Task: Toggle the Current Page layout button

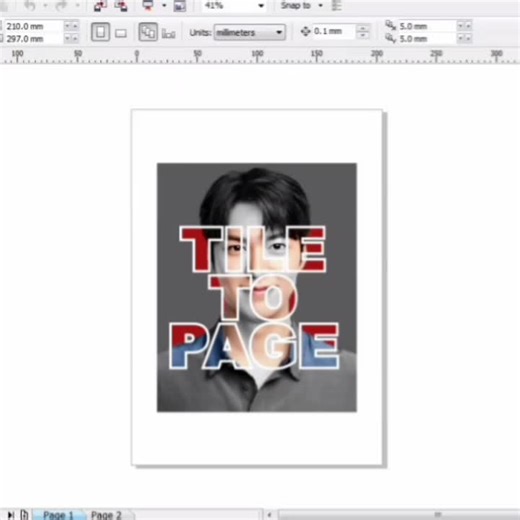Action: (x=168, y=33)
